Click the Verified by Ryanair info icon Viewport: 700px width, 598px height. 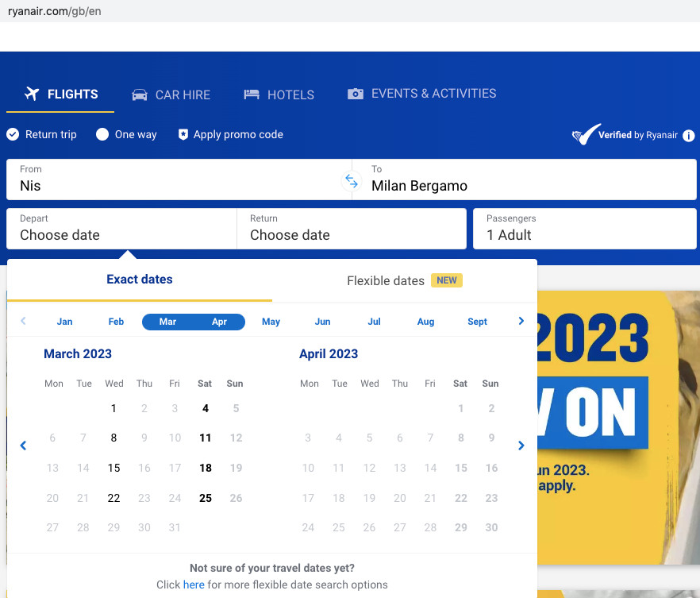coord(688,136)
